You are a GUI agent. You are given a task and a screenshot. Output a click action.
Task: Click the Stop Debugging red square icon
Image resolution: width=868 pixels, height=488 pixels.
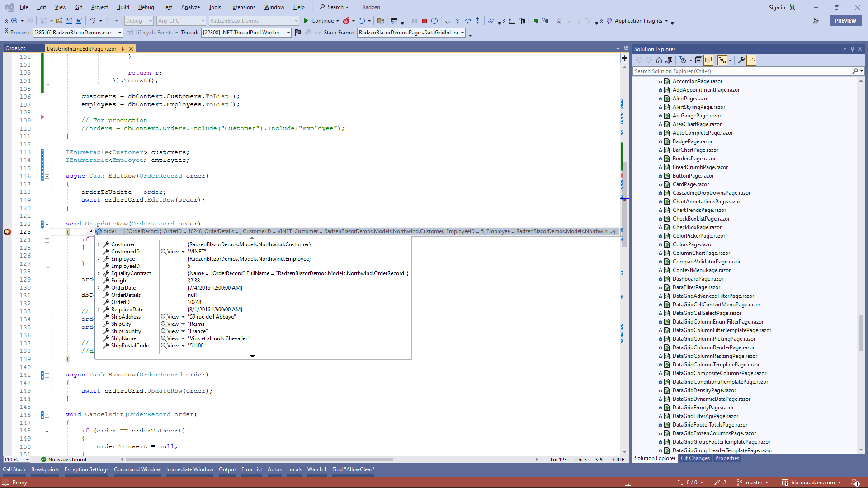(x=425, y=21)
